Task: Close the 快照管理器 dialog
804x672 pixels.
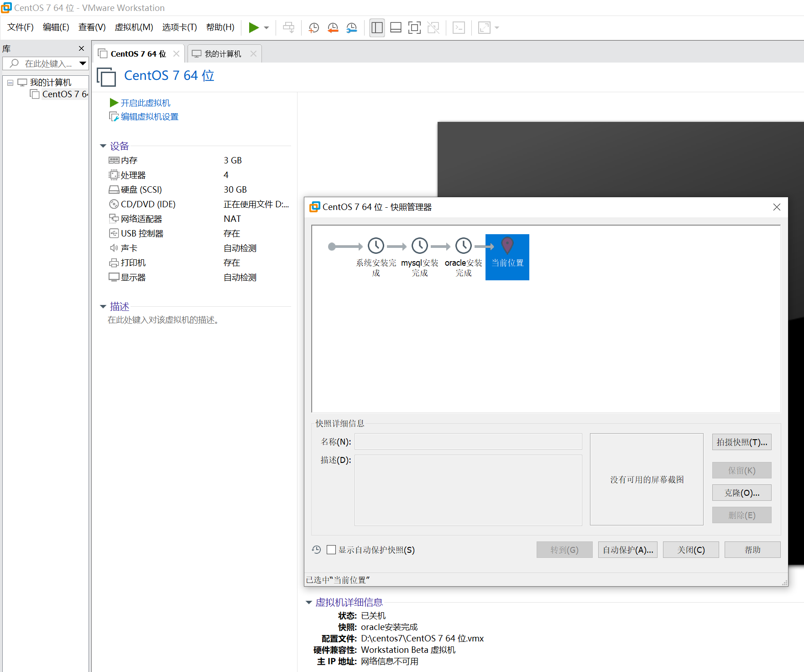Action: [777, 207]
